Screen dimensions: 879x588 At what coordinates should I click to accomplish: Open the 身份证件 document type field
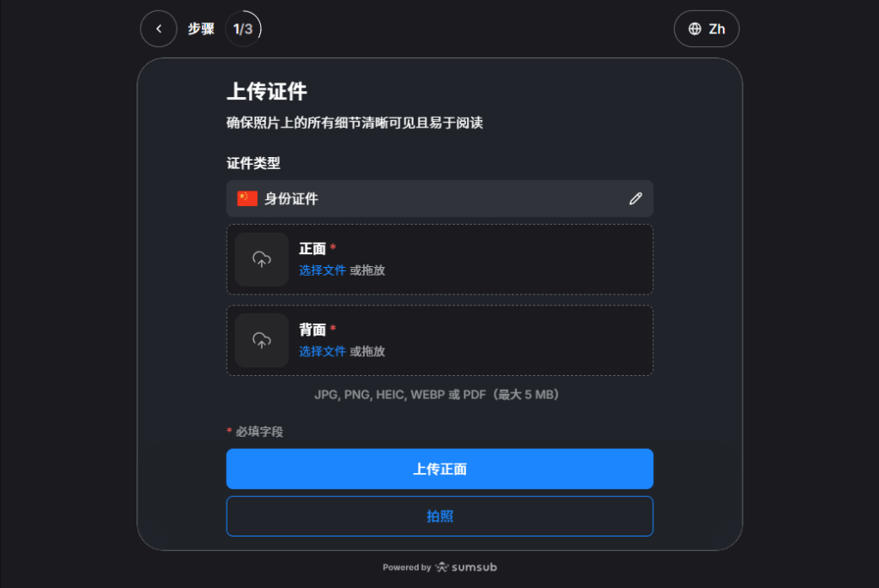point(439,198)
